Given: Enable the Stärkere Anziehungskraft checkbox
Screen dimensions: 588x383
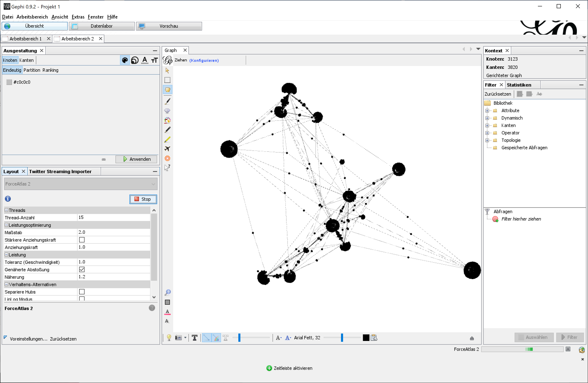Looking at the screenshot, I should coord(82,240).
